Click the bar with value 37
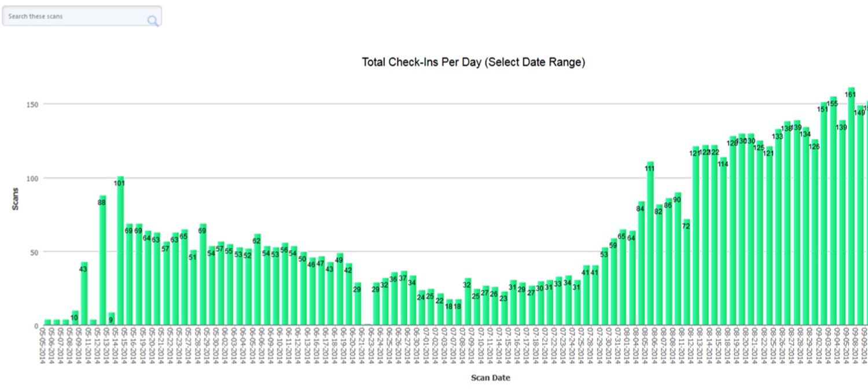Screen dimensions: 868x390 click(404, 299)
